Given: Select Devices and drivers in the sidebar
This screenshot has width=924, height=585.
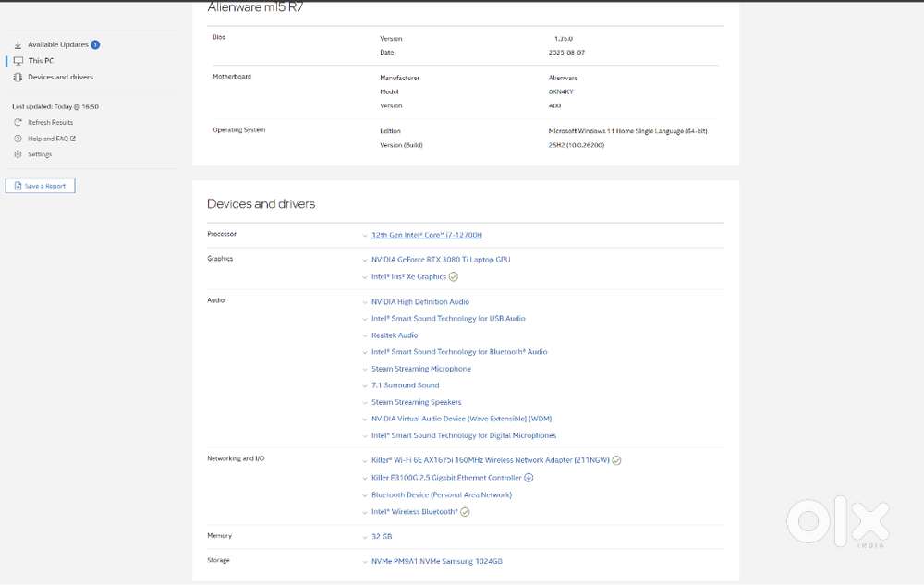Looking at the screenshot, I should tap(60, 78).
